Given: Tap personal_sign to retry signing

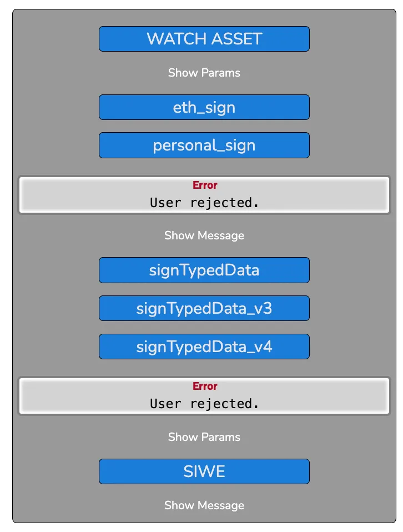Looking at the screenshot, I should tap(204, 145).
